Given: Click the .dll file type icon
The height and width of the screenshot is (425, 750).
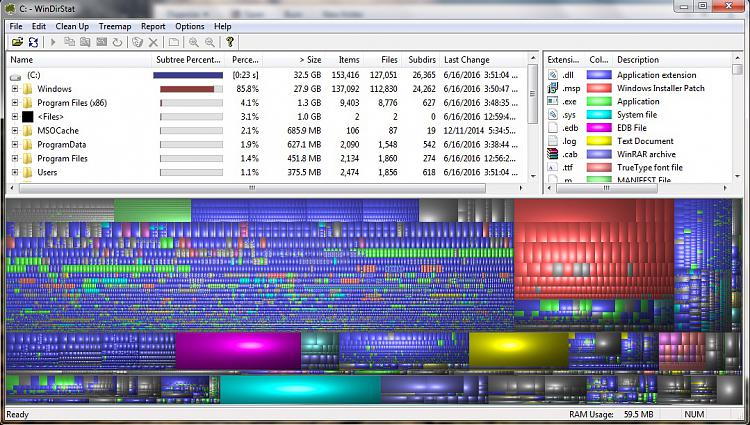Looking at the screenshot, I should pos(553,75).
